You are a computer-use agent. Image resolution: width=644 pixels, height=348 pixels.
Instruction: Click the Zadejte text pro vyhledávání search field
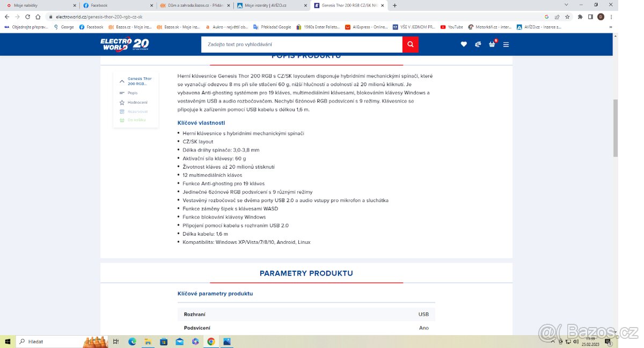(x=301, y=44)
